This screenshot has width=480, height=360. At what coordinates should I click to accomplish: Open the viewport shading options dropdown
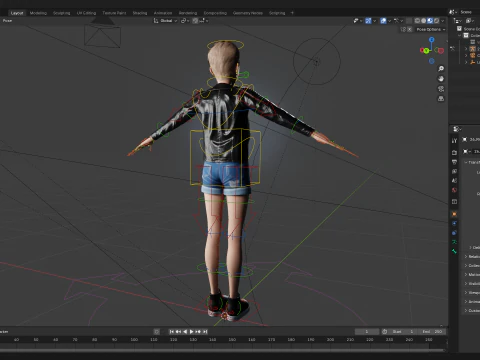click(x=443, y=21)
